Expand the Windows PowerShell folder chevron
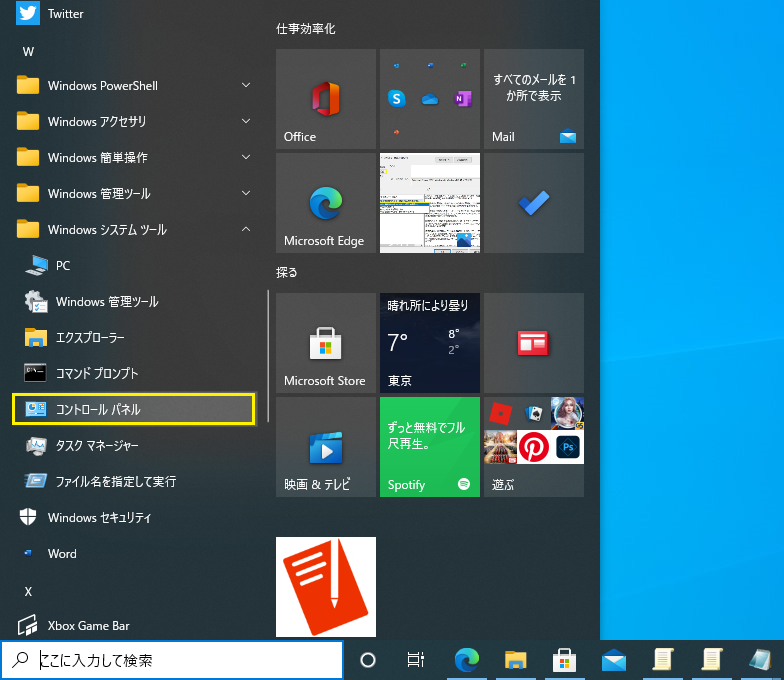Viewport: 784px width, 680px height. pyautogui.click(x=246, y=86)
